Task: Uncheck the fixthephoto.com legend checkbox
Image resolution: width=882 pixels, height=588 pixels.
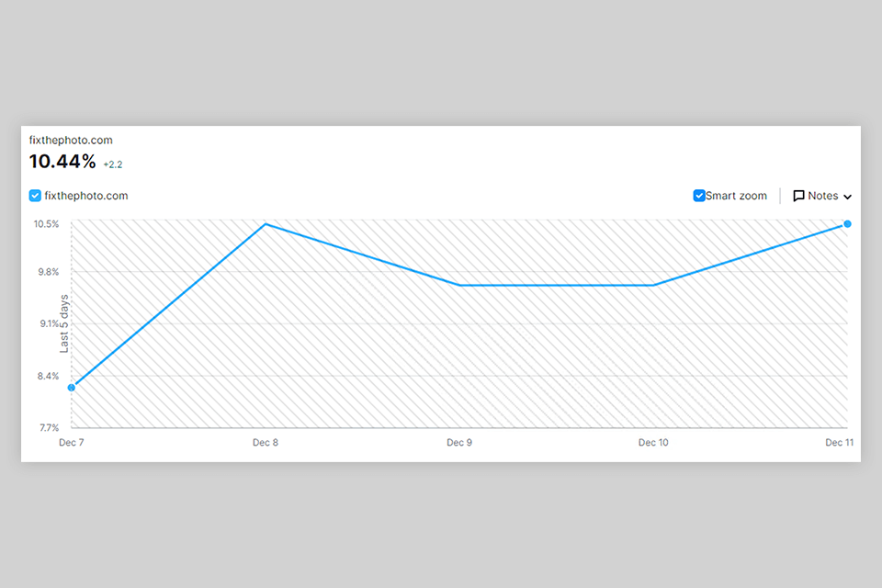Action: tap(35, 196)
